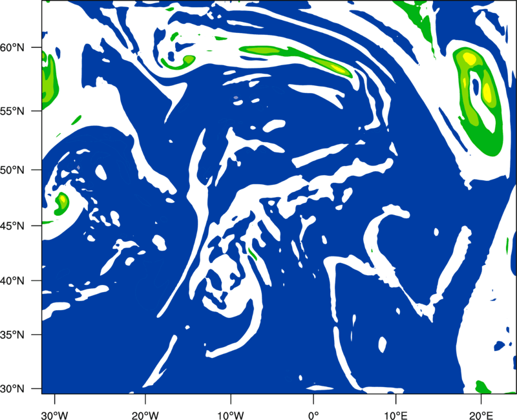Click the 10°E longitude label
The width and height of the screenshot is (517, 420).
coord(396,415)
